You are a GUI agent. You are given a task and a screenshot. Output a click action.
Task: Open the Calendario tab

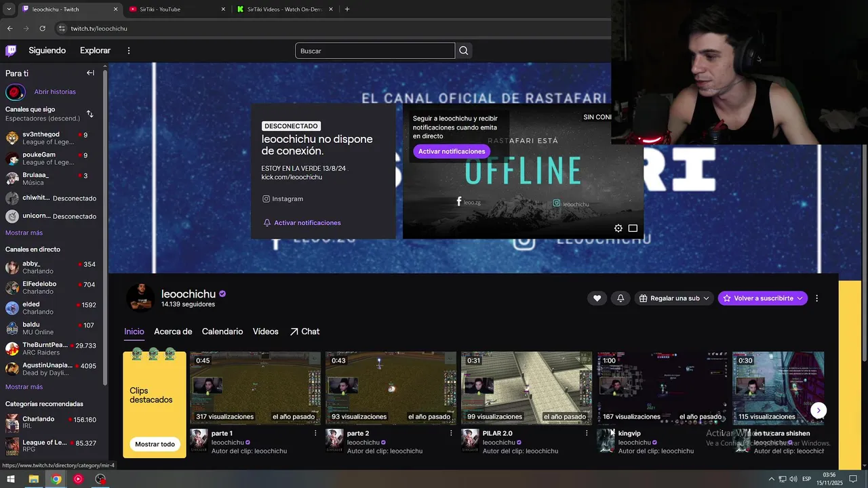click(x=222, y=331)
